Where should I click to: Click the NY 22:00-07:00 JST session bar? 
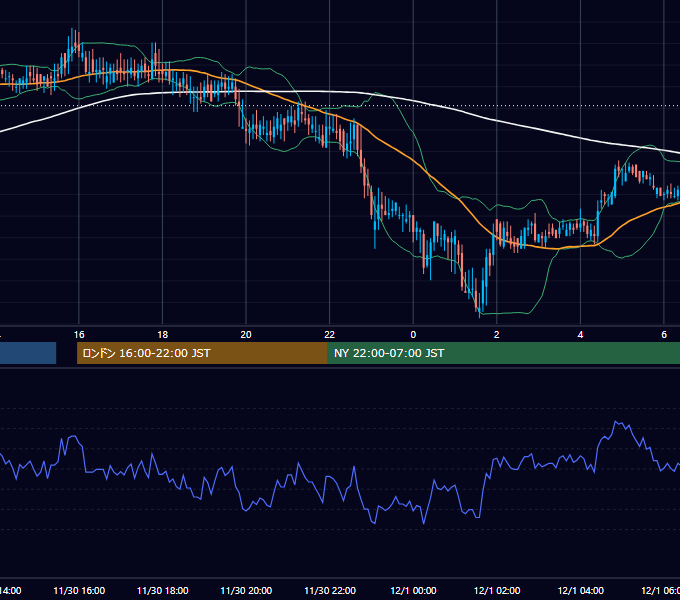pos(503,353)
